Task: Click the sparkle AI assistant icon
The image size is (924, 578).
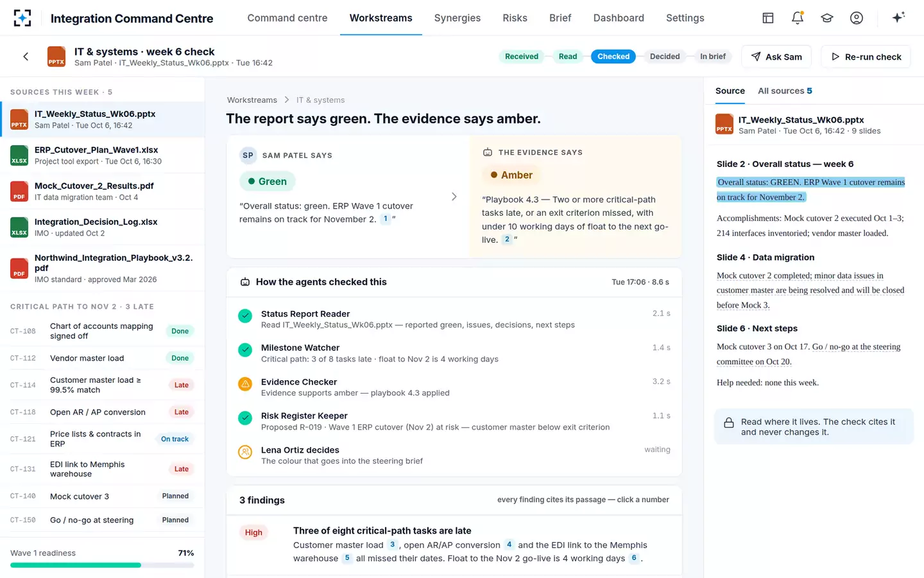Action: coord(898,17)
